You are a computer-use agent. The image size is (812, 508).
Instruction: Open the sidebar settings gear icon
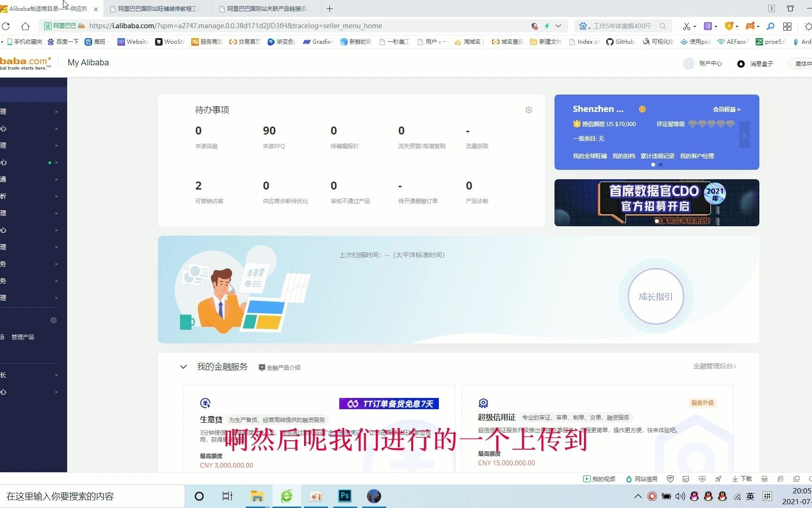coord(54,320)
